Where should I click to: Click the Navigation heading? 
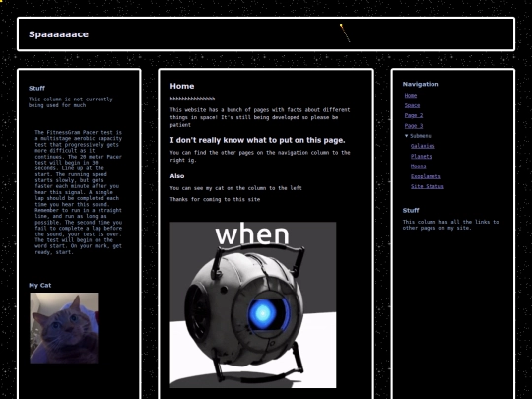coord(421,84)
